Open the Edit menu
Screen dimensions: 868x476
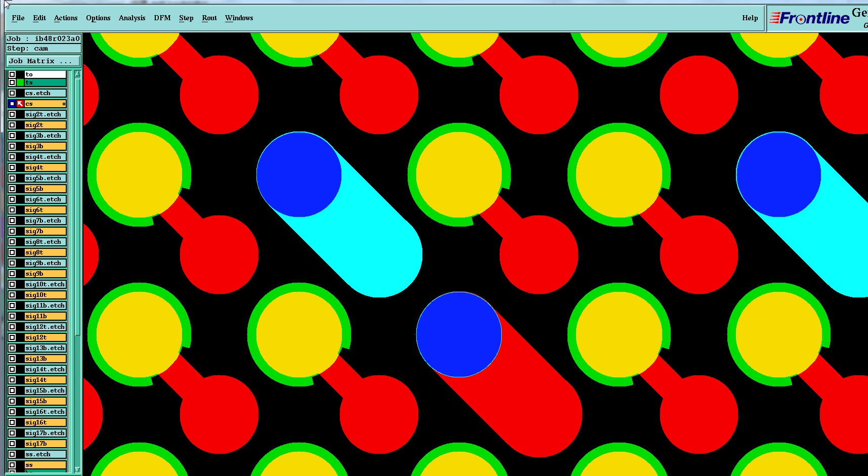tap(39, 18)
